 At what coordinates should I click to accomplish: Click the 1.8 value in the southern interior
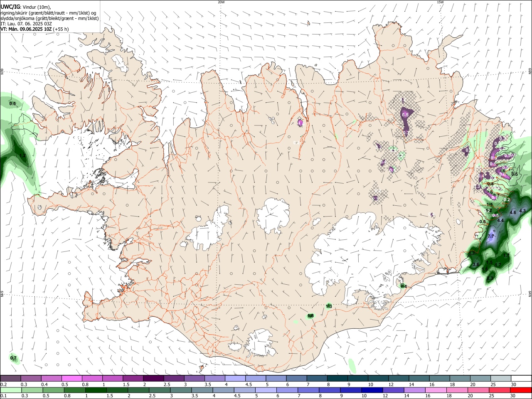[310, 316]
